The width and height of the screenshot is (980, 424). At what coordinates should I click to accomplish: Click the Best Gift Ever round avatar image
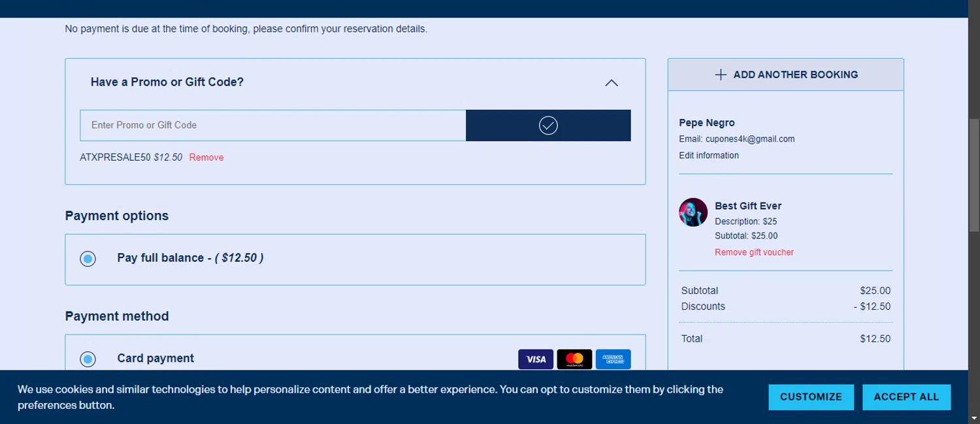click(x=693, y=212)
